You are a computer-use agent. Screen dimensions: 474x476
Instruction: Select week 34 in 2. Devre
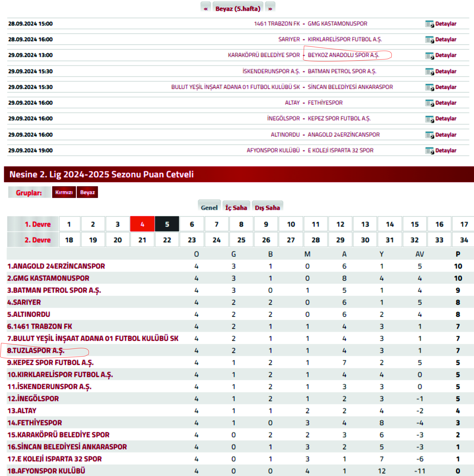(463, 240)
